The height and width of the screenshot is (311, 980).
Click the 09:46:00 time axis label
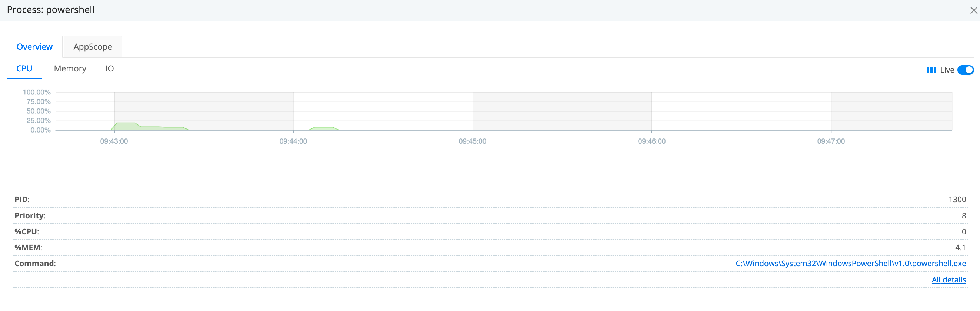click(651, 141)
